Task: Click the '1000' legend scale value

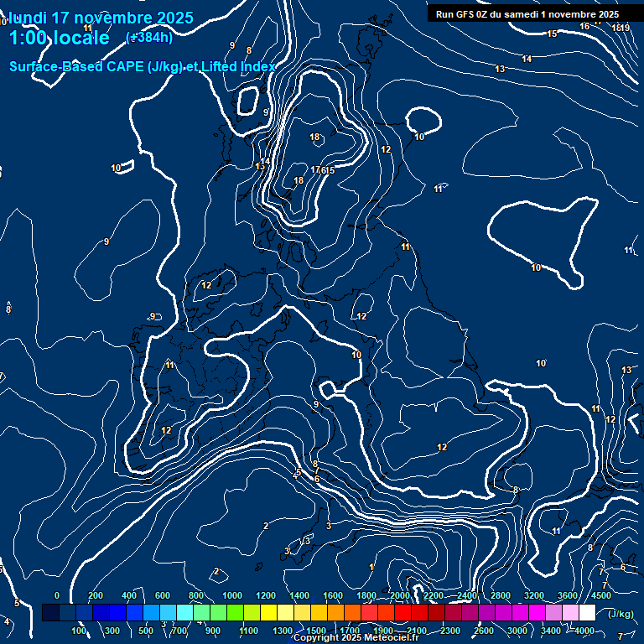Action: tap(232, 595)
